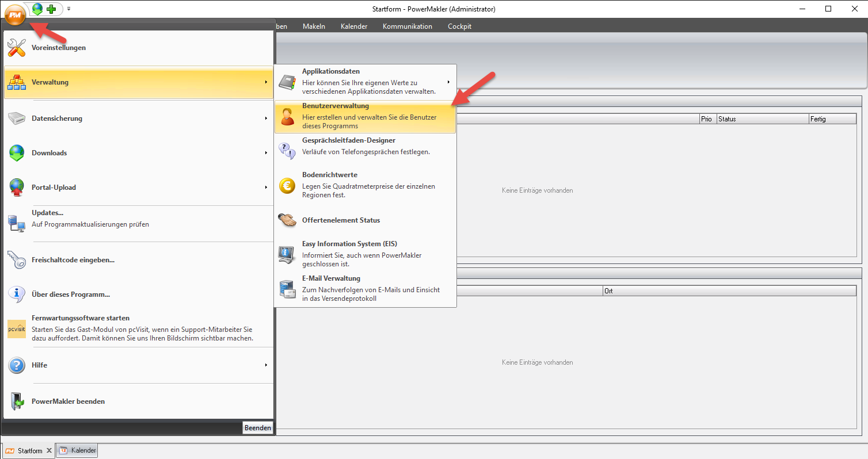Choose PowerMakler beenden menu entry
Image resolution: width=868 pixels, height=459 pixels.
coord(138,401)
